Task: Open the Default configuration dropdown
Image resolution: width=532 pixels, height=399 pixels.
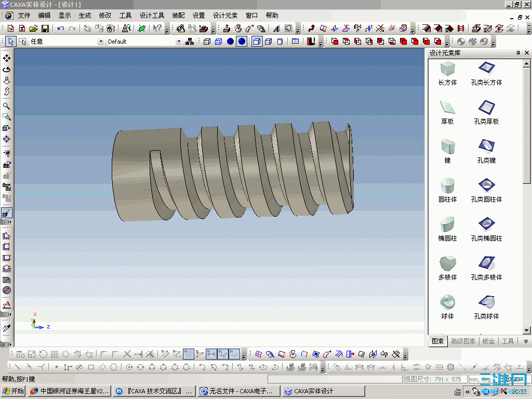Action: point(179,42)
